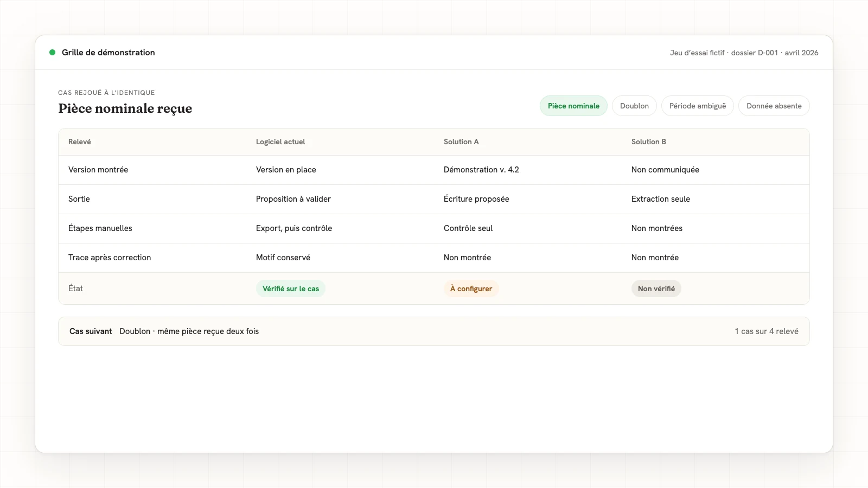Screen dimensions: 868x488
Task: Select the Non vérifié status badge
Action: (656, 288)
